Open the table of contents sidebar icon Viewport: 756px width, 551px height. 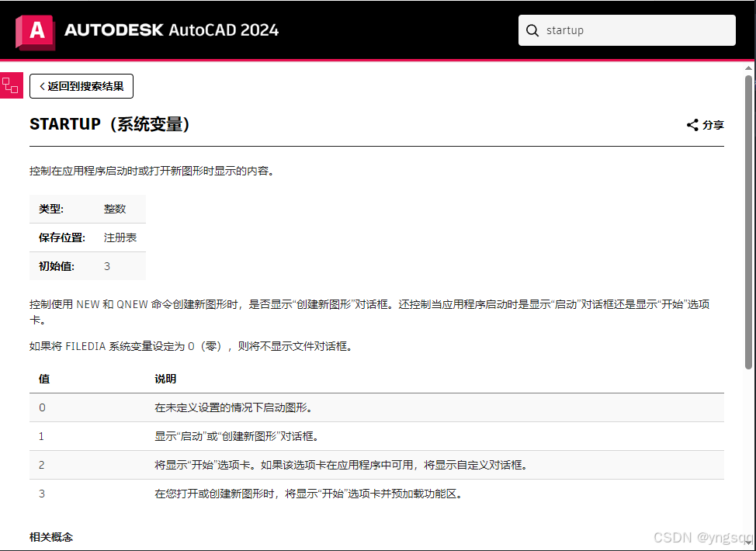tap(11, 85)
